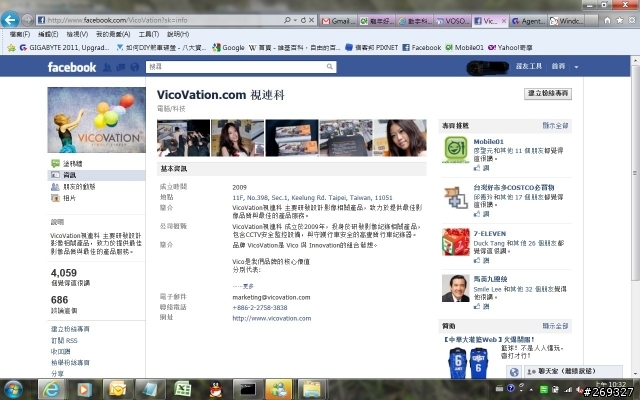Open friend requests icon in Facebook header
The height and width of the screenshot is (400, 640).
(107, 67)
